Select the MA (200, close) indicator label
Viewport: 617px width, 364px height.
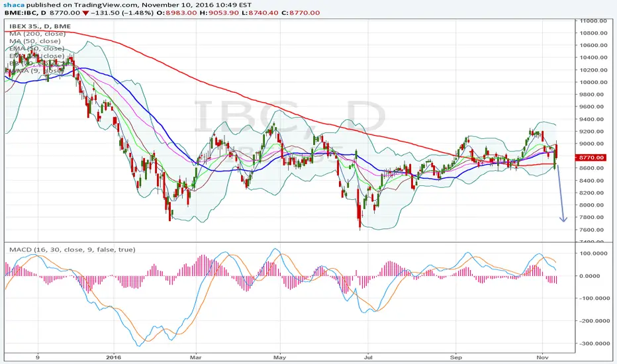coord(37,34)
